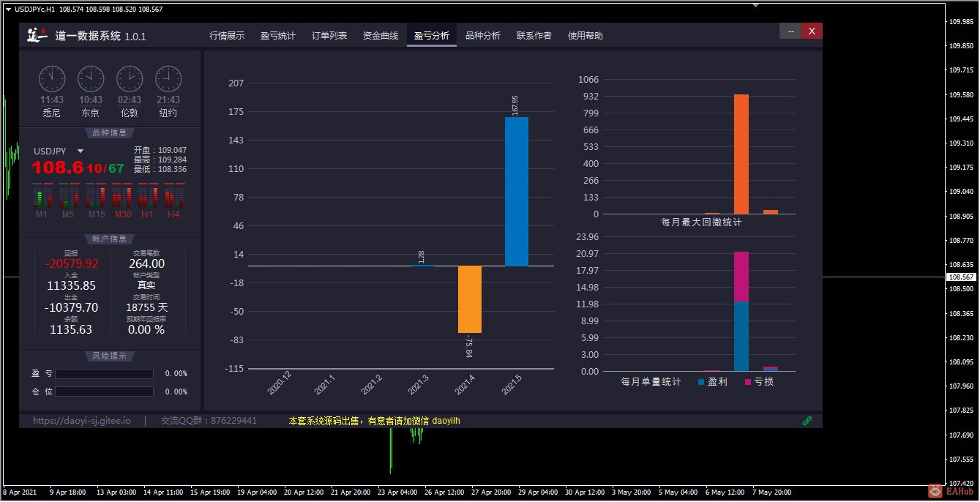Click the blue 2021.5 profit bar
The width and height of the screenshot is (980, 502).
517,192
